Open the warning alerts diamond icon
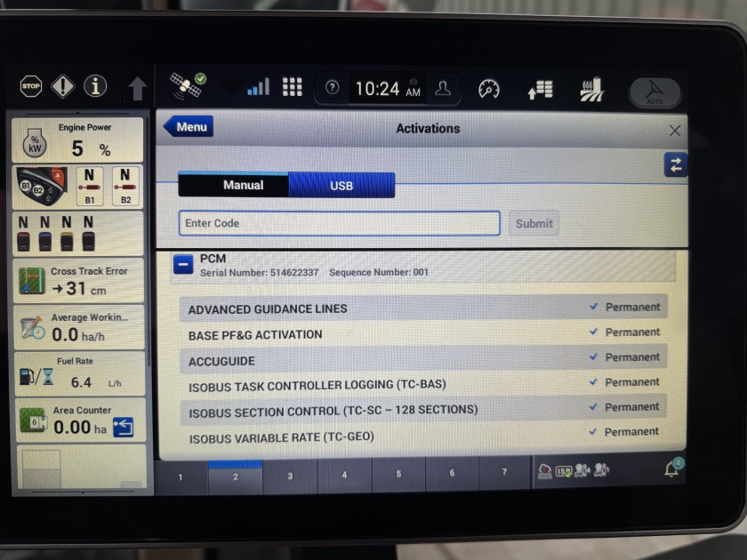 point(63,86)
